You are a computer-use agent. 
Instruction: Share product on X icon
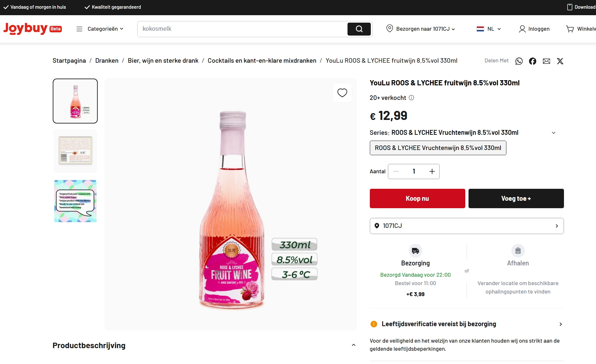pyautogui.click(x=560, y=61)
